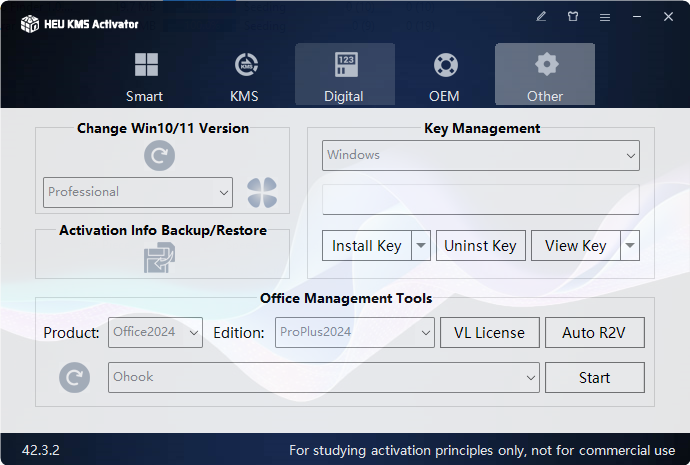Click the 'For studying activation principles only' notice
Screen dimensions: 690x465
[482, 450]
